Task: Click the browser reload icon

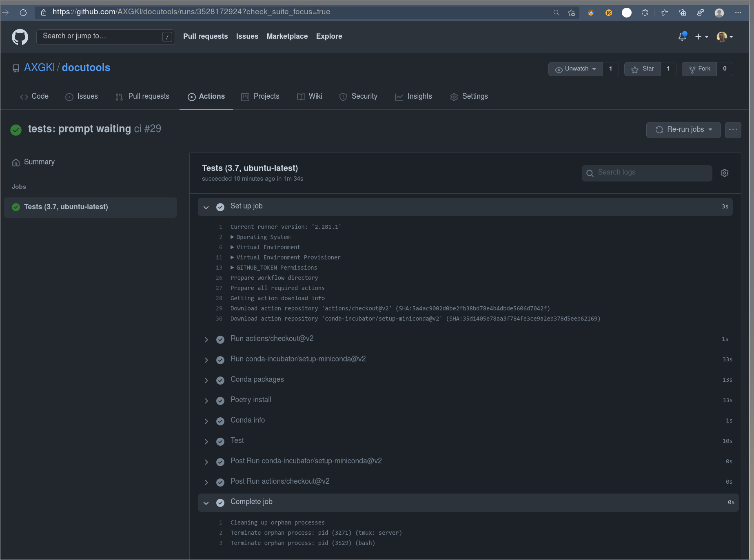Action: click(23, 12)
